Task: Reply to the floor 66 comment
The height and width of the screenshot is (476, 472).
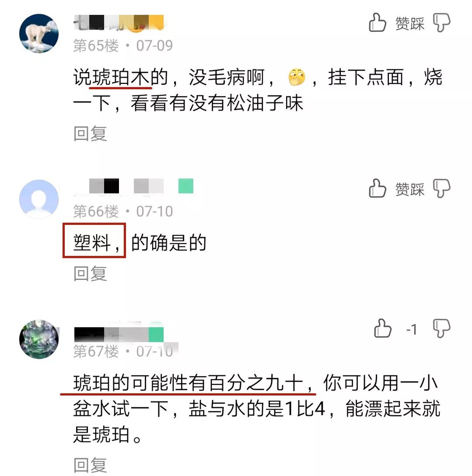Action: point(90,273)
